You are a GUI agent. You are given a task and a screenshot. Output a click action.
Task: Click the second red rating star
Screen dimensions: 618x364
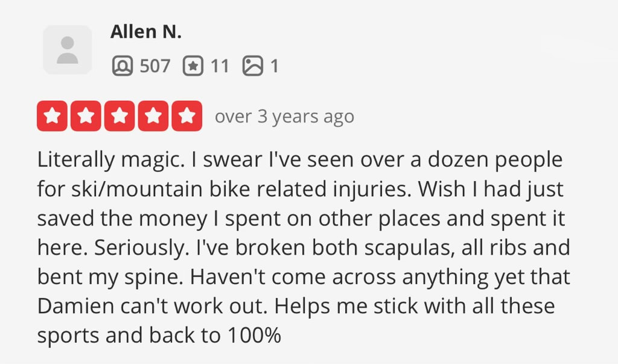click(86, 116)
